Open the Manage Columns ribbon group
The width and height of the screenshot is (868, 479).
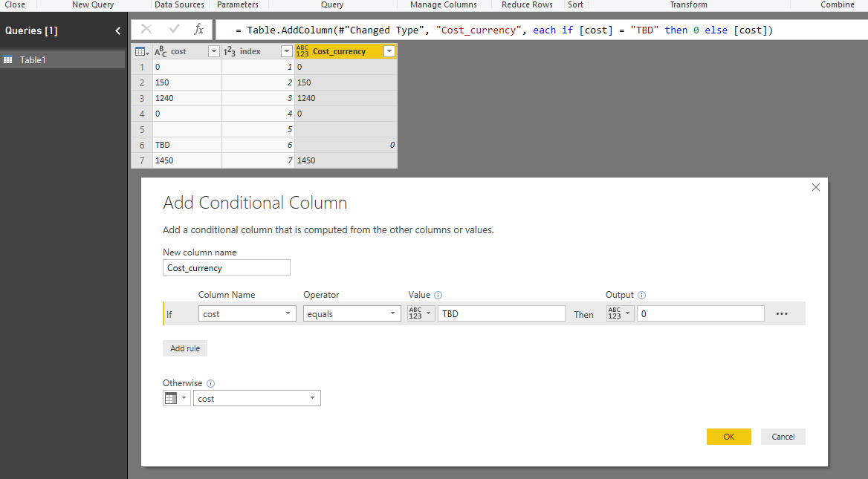(x=444, y=4)
